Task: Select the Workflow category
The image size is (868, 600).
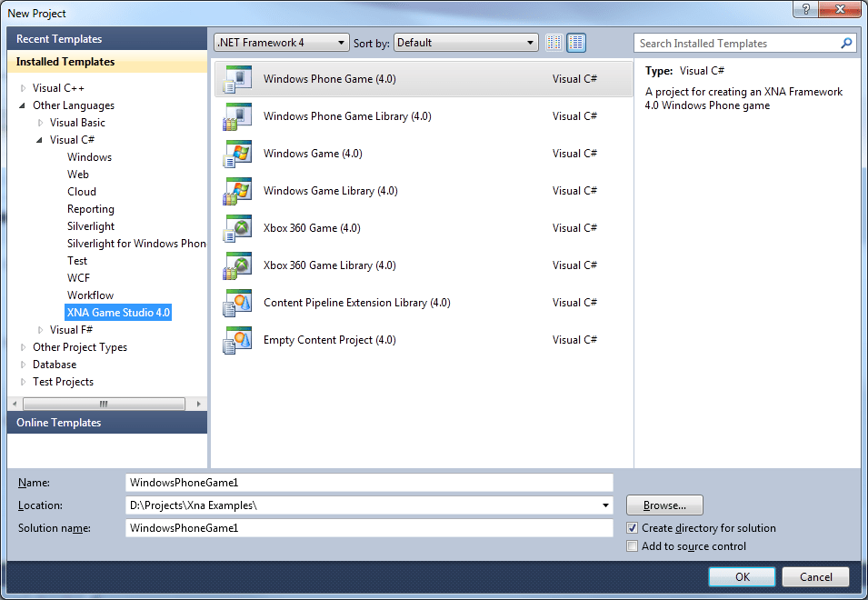Action: pos(90,295)
